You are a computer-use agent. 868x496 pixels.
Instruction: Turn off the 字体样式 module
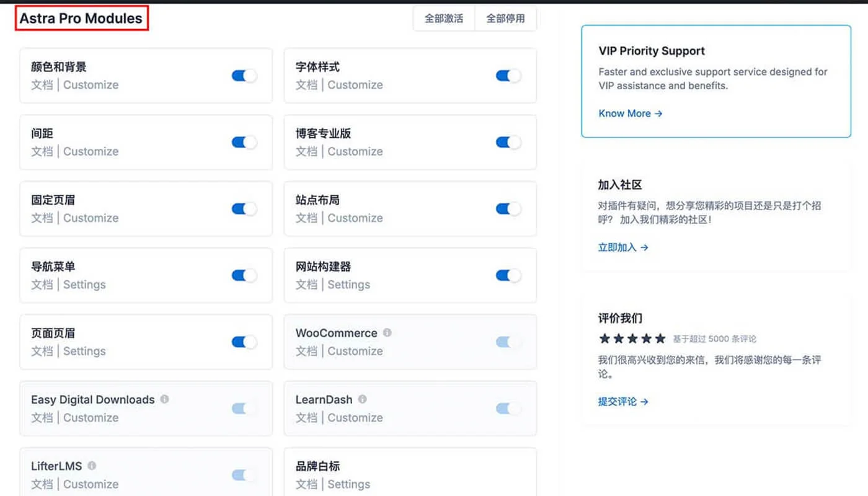tap(508, 75)
